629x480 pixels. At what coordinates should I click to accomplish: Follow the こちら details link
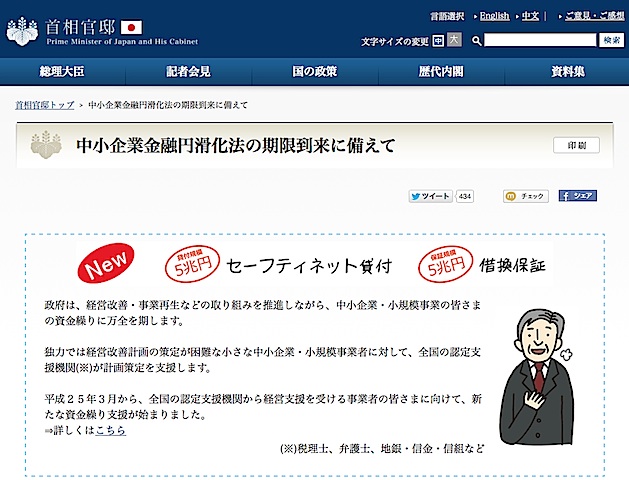[x=110, y=430]
